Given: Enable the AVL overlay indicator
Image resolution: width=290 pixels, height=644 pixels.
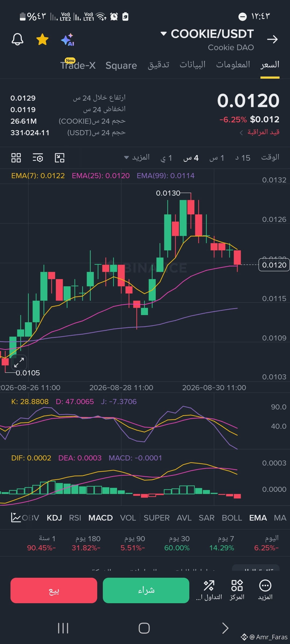Looking at the screenshot, I should tap(184, 518).
